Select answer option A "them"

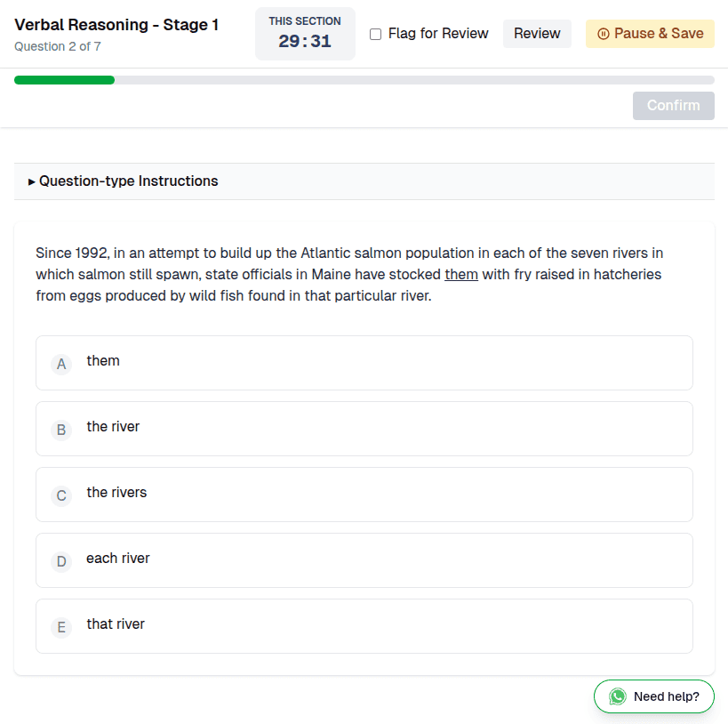point(364,363)
